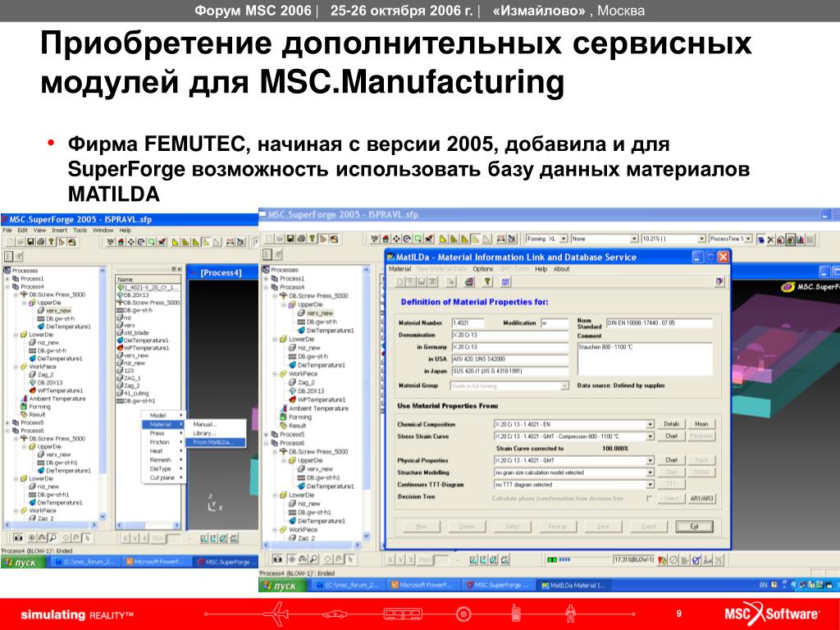Click magnifier zoom icon in left SuperForge bottom toolbar
This screenshot has height=630, width=840.
(x=53, y=537)
